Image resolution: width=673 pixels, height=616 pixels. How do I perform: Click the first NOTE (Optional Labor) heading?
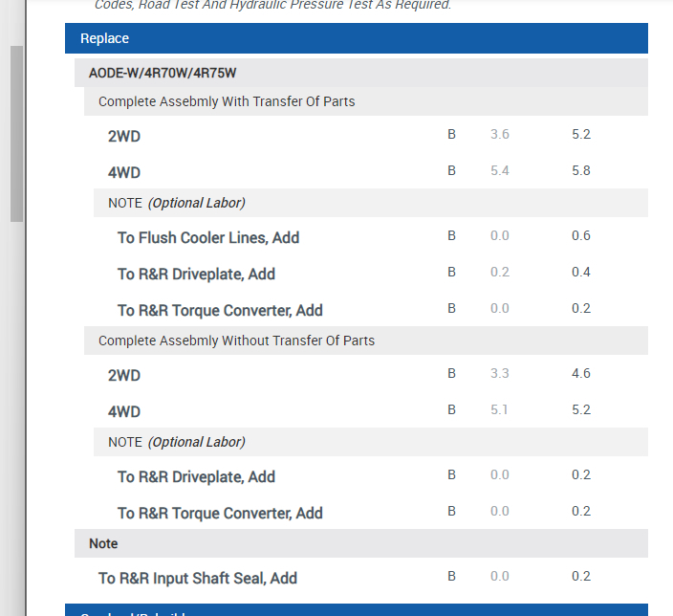coord(177,203)
